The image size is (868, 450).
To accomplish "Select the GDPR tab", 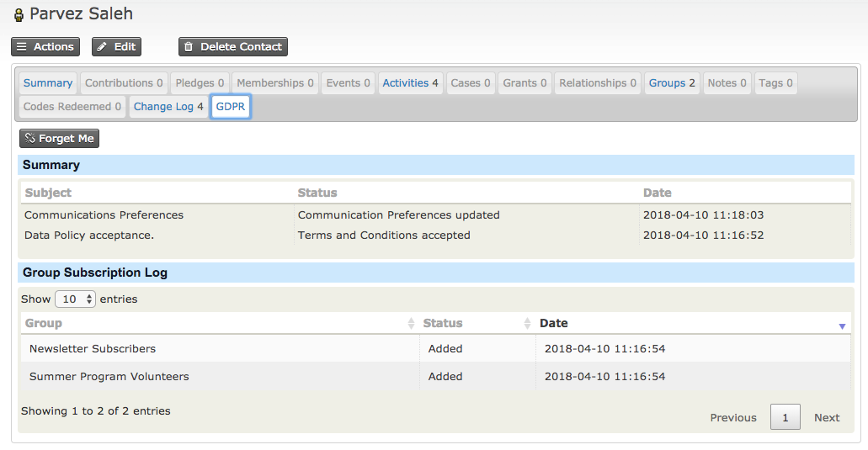I will (231, 107).
